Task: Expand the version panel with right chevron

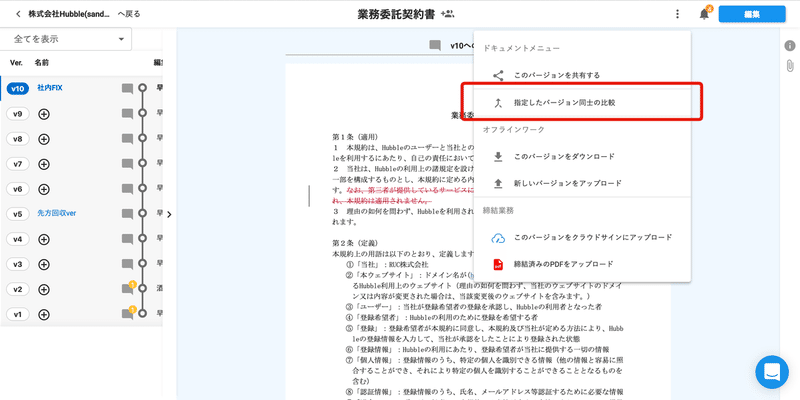Action: tap(169, 214)
